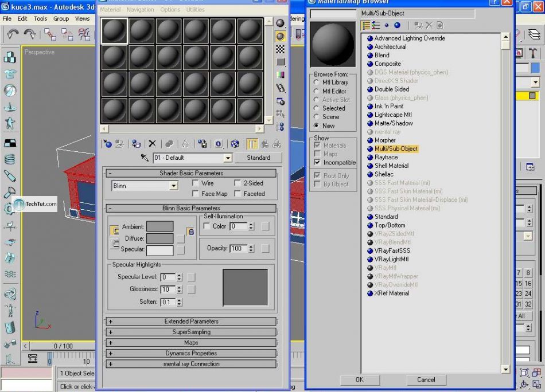Screen dimensions: 545x392
Task: Open the Group menu
Action: click(61, 18)
